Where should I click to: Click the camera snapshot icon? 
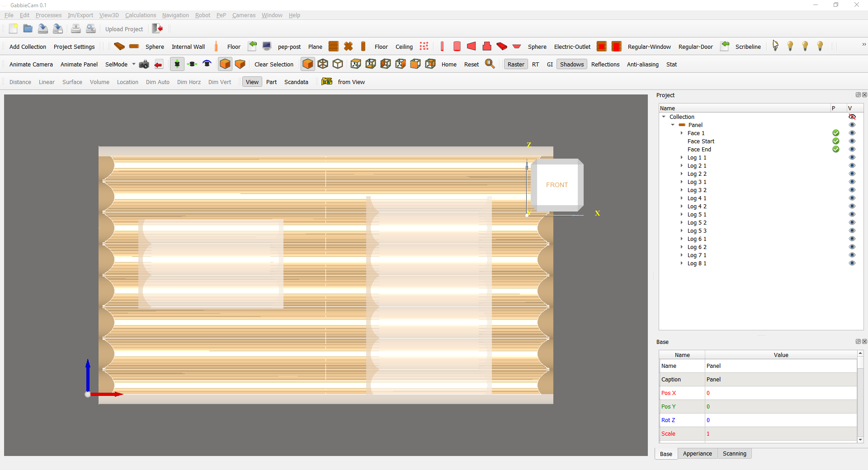pyautogui.click(x=144, y=64)
